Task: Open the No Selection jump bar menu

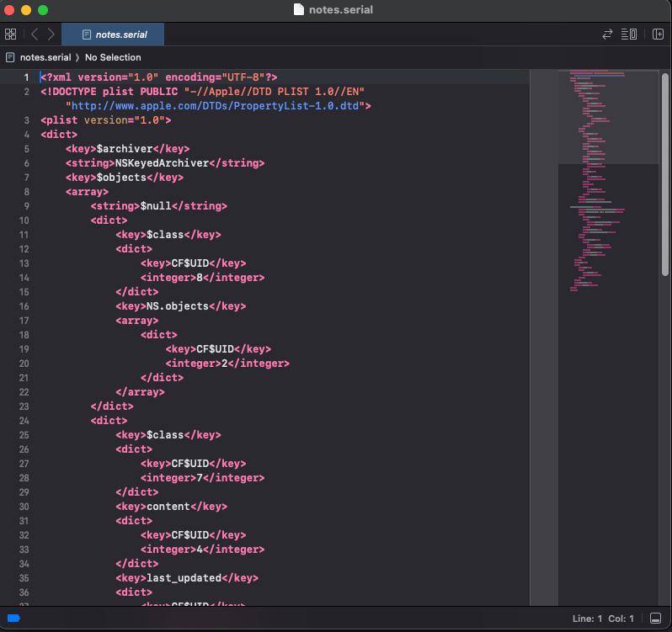Action: point(113,57)
